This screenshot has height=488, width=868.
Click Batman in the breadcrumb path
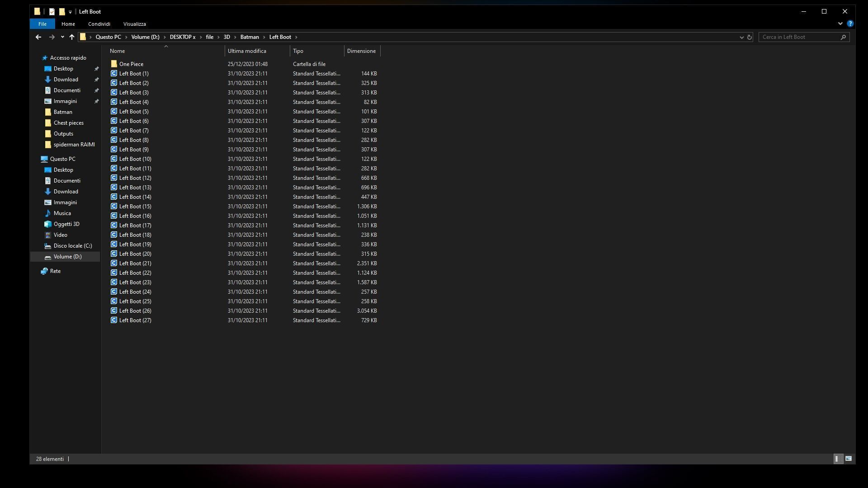point(250,37)
